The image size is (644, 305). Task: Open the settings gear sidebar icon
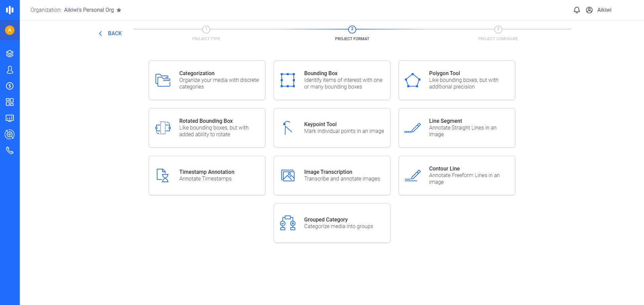coord(10,134)
